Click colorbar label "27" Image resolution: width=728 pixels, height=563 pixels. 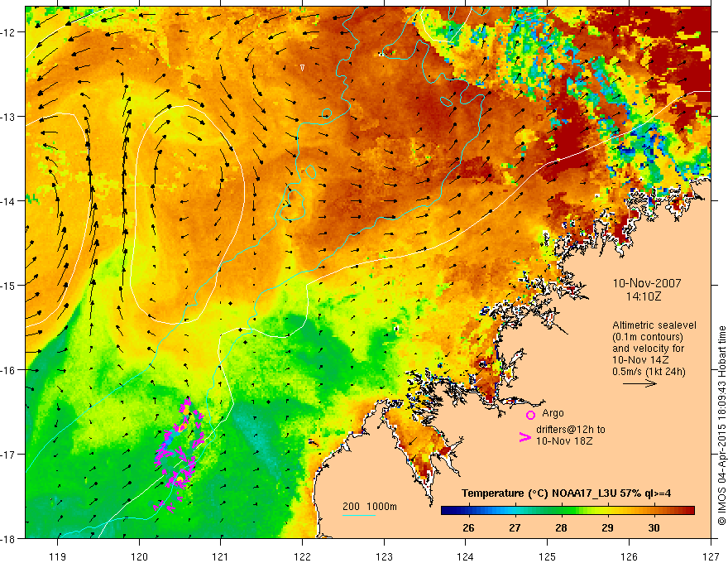click(x=515, y=528)
